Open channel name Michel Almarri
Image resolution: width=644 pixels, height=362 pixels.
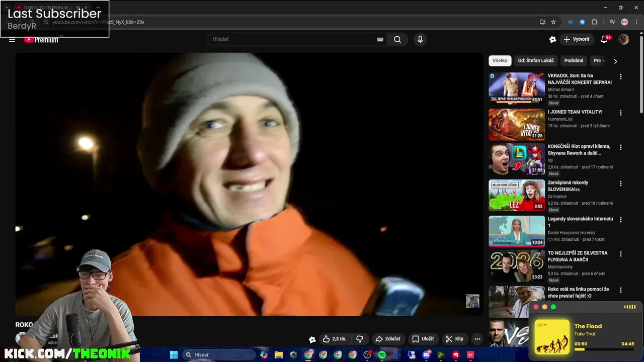point(560,89)
